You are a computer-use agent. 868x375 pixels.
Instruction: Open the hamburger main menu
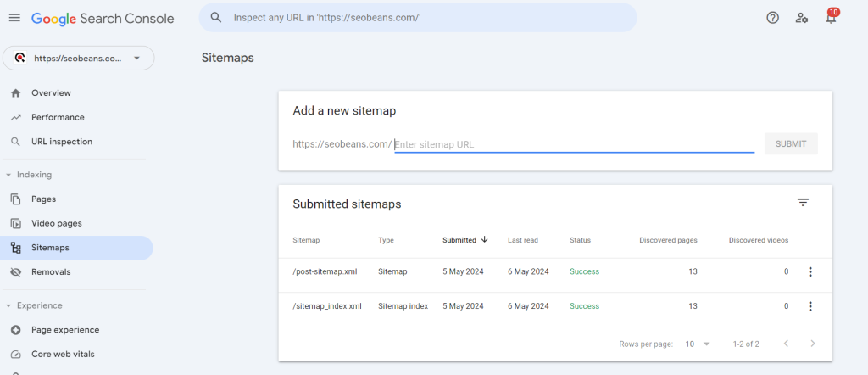click(15, 18)
